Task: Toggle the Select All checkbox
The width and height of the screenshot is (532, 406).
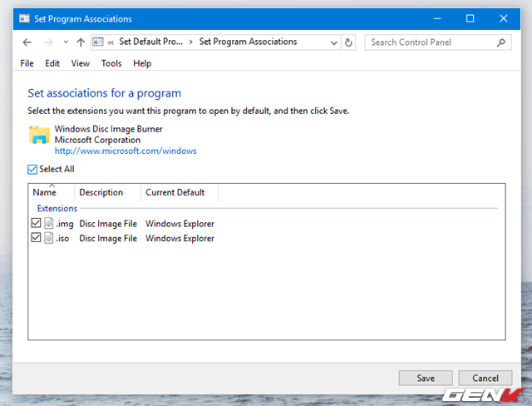Action: 32,170
